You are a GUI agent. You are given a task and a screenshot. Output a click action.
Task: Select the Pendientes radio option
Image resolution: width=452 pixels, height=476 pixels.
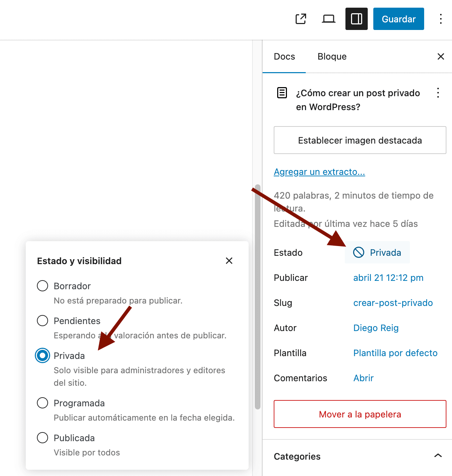click(x=42, y=321)
